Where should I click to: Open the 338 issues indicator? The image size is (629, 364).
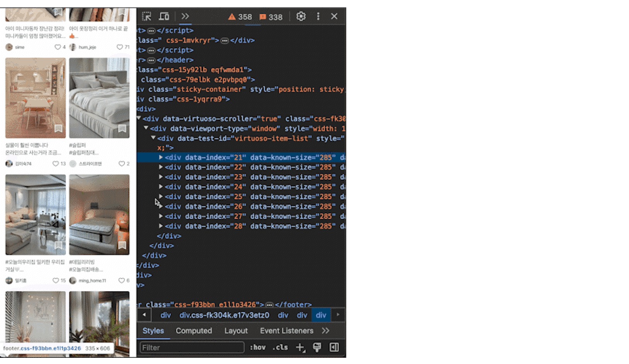271,17
